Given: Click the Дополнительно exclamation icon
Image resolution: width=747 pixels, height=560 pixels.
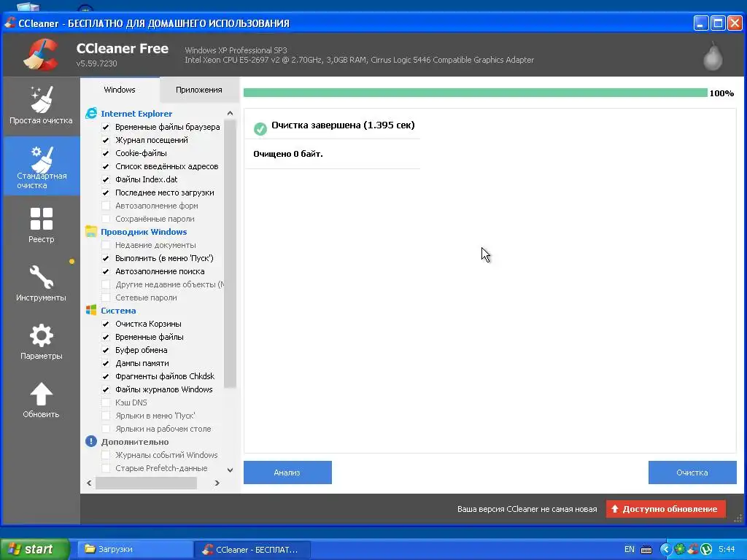Looking at the screenshot, I should click(91, 441).
